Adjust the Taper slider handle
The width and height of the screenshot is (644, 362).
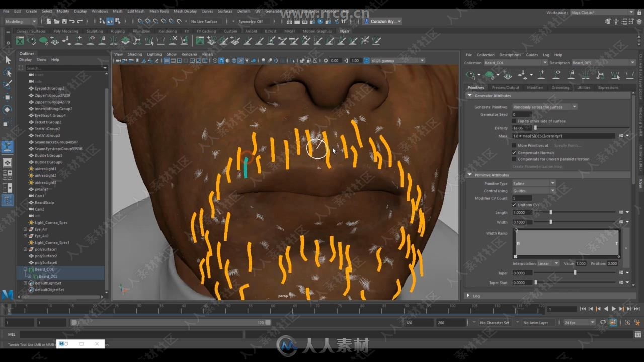pos(575,273)
